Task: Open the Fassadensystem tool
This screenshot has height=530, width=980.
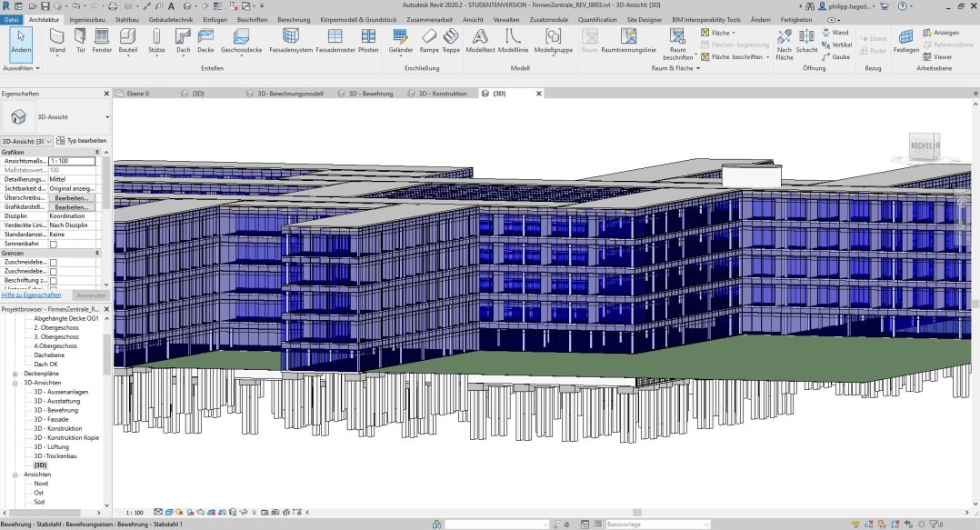Action: tap(291, 40)
